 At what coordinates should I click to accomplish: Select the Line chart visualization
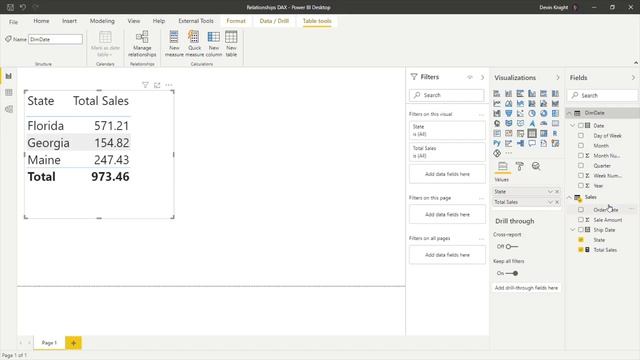coord(497,103)
